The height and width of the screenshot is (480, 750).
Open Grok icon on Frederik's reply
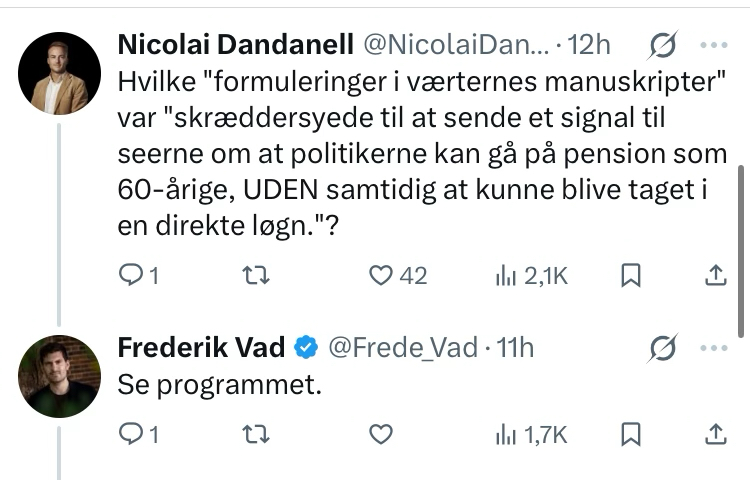click(x=662, y=347)
